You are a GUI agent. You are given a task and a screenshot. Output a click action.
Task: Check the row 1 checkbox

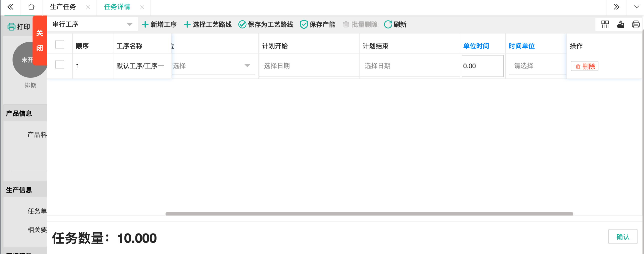tap(60, 65)
